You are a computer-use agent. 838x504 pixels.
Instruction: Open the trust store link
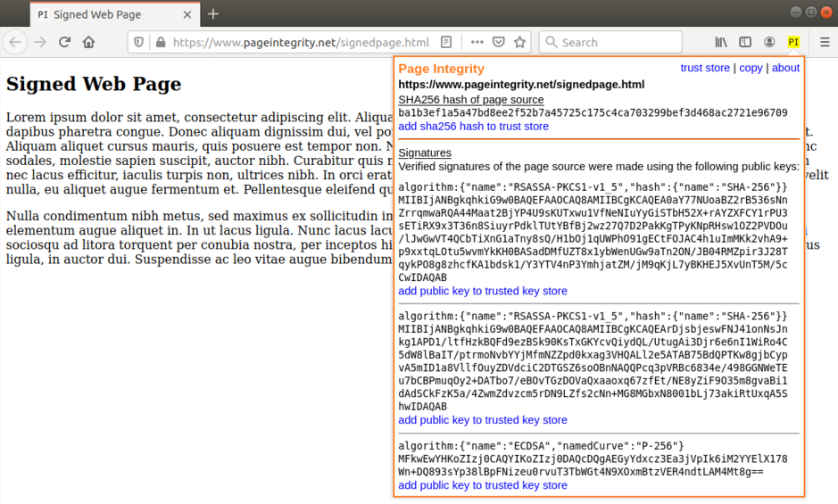pyautogui.click(x=704, y=68)
